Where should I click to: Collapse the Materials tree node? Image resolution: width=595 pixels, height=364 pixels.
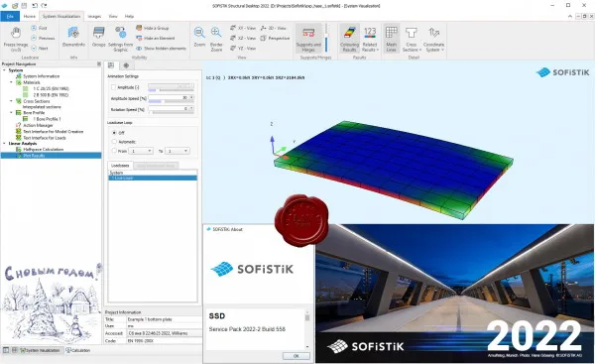pyautogui.click(x=11, y=82)
